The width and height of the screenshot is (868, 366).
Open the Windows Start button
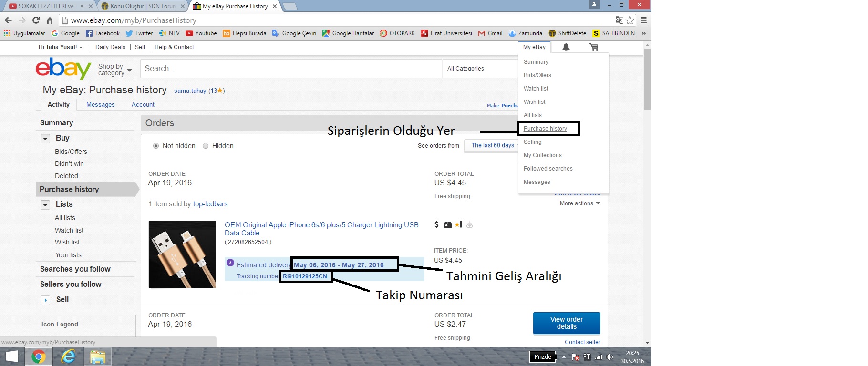(x=12, y=356)
